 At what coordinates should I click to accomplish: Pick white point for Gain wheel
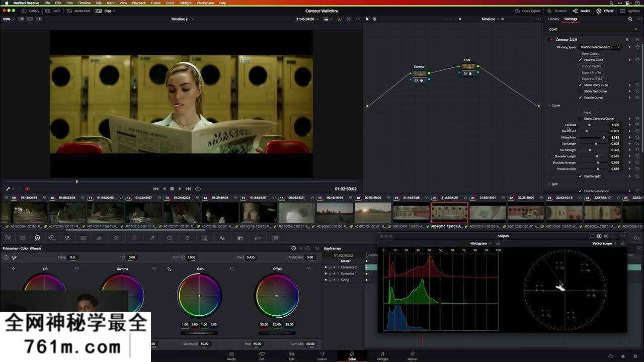pos(169,269)
